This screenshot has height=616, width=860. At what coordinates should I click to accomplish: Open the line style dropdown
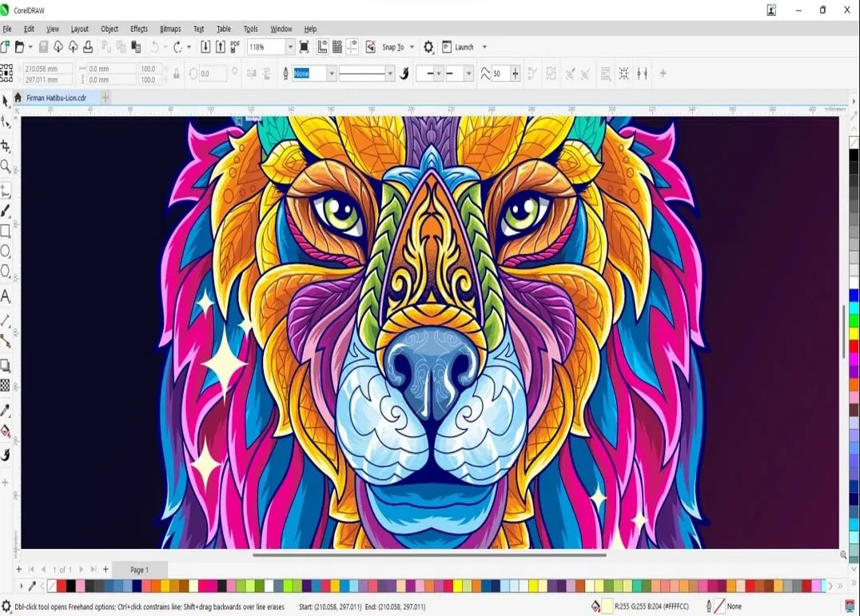pyautogui.click(x=390, y=74)
